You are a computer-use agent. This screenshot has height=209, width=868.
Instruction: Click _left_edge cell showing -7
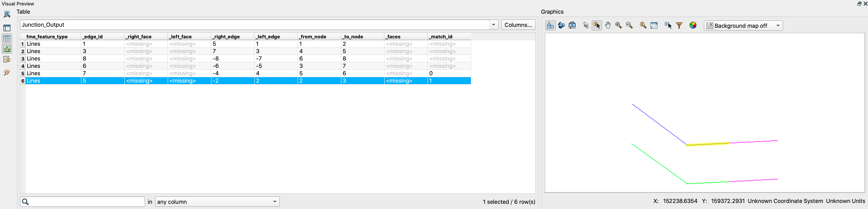coord(276,59)
